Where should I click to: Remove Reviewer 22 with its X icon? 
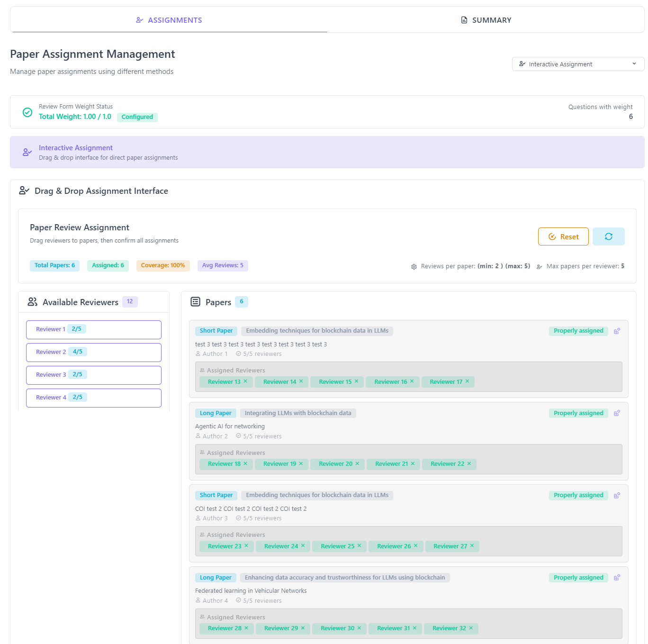(x=469, y=464)
